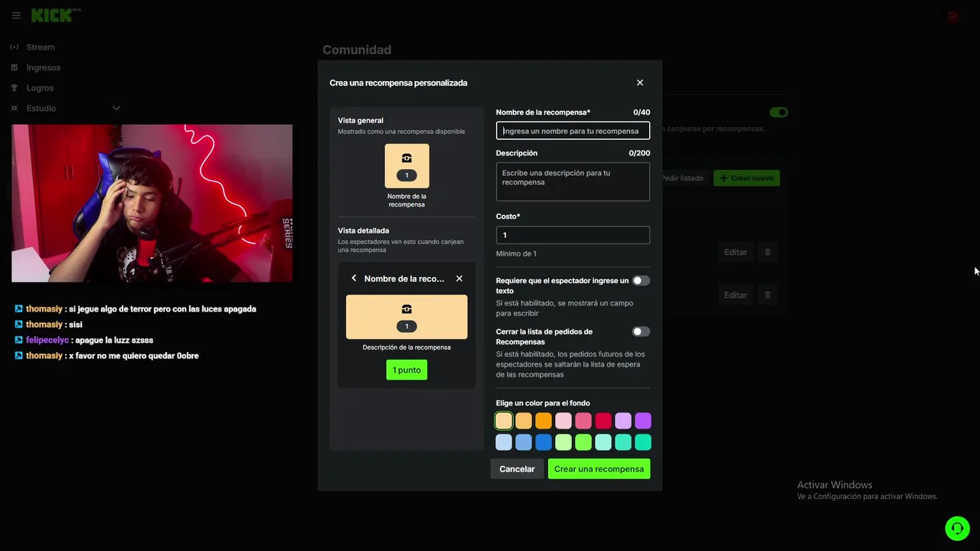The height and width of the screenshot is (551, 980).
Task: Open the green support headset chat bubble
Action: 957,528
